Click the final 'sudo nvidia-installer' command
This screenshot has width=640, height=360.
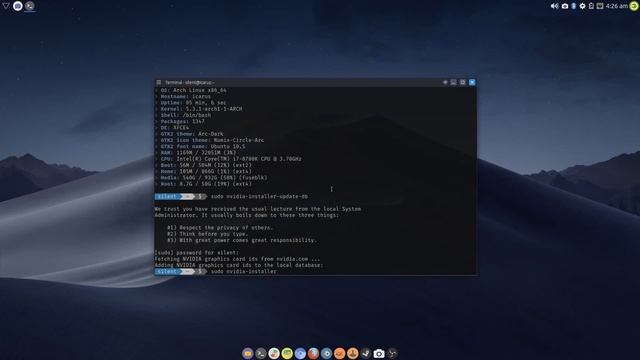pos(243,271)
